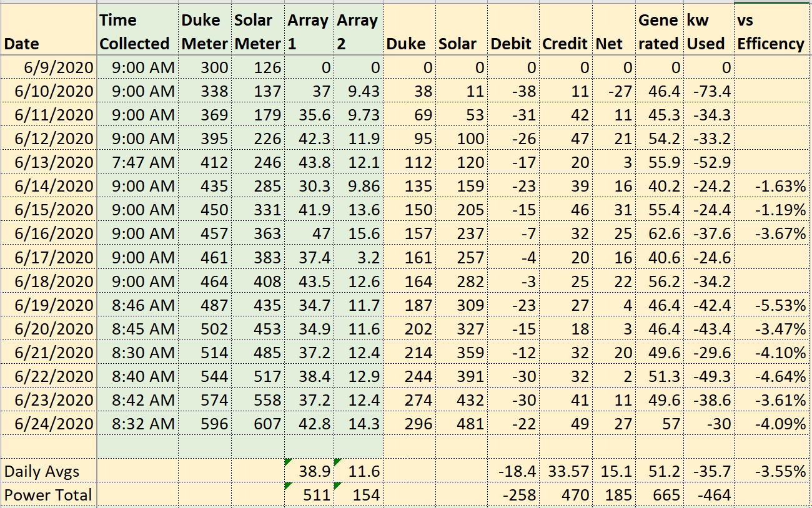Select the date cell 6/10/2020
812x508 pixels.
49,91
